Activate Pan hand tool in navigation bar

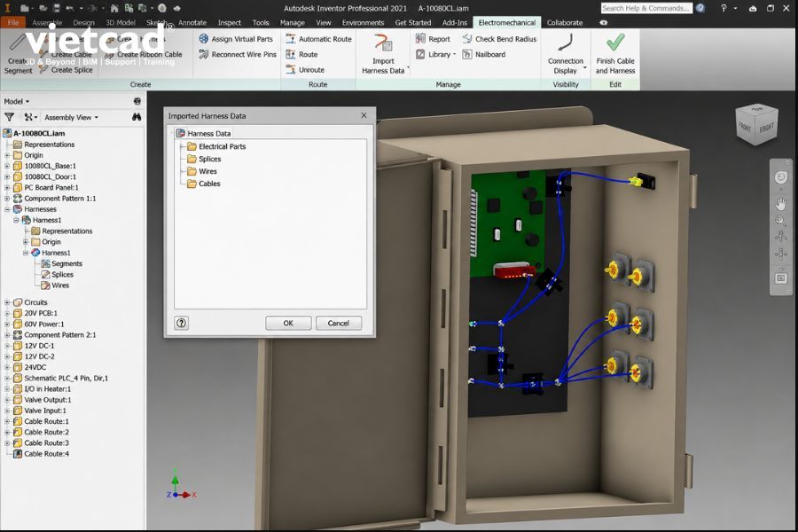coord(780,204)
